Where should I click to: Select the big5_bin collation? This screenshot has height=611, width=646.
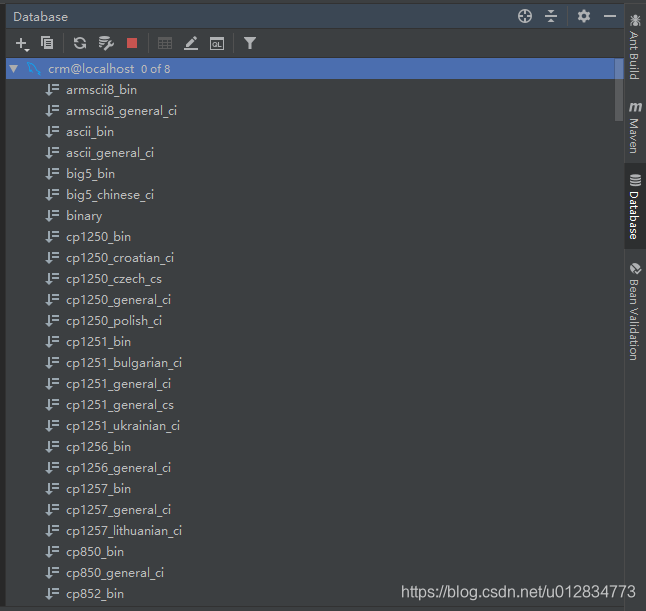pyautogui.click(x=90, y=174)
